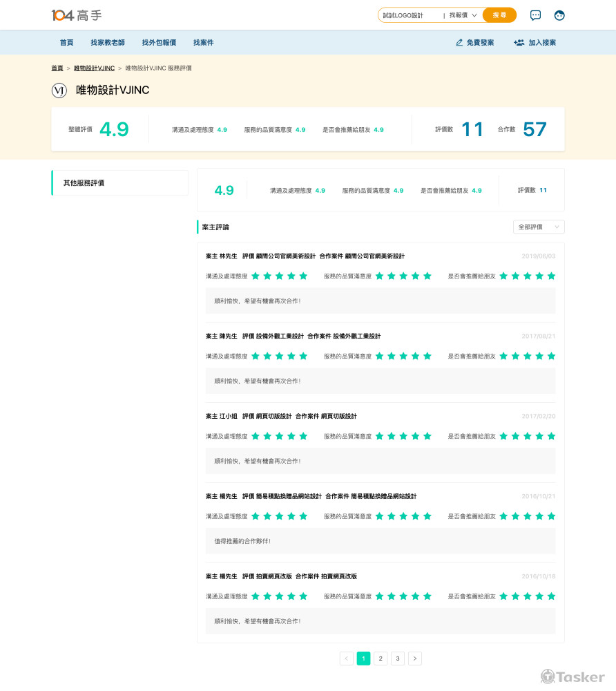Image resolution: width=616 pixels, height=691 pixels.
Task: Select 找家教老師 in the navigation bar
Action: click(x=108, y=43)
